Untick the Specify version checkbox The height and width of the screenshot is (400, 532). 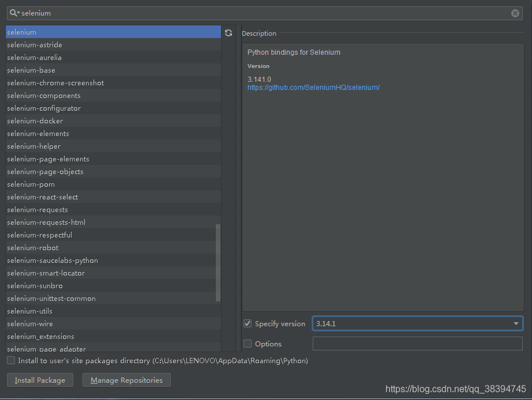coord(248,323)
